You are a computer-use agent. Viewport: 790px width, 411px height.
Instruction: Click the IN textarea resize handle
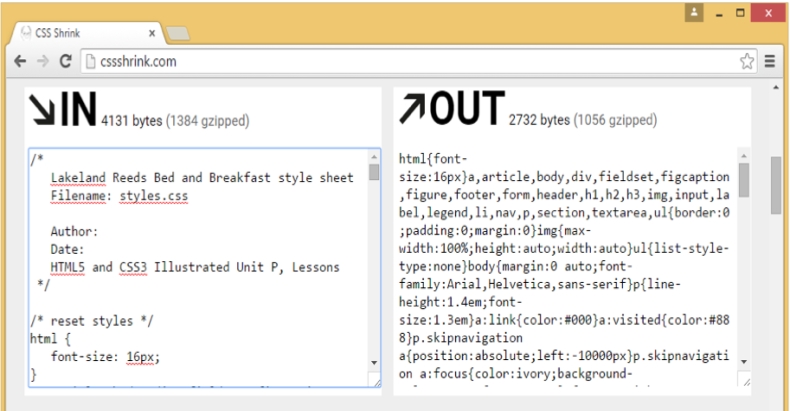(375, 381)
